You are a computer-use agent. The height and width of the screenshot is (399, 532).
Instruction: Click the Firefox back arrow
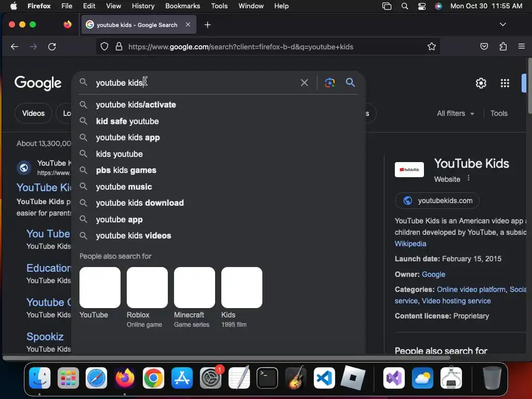(x=14, y=46)
